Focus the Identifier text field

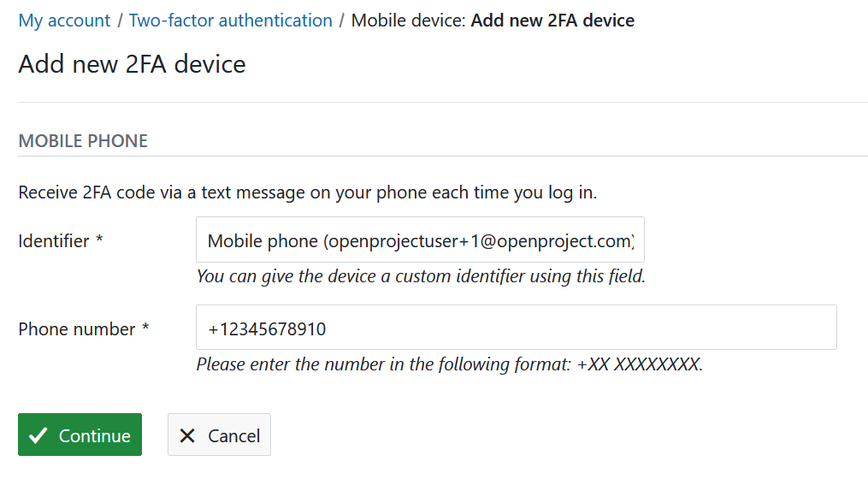pyautogui.click(x=420, y=240)
